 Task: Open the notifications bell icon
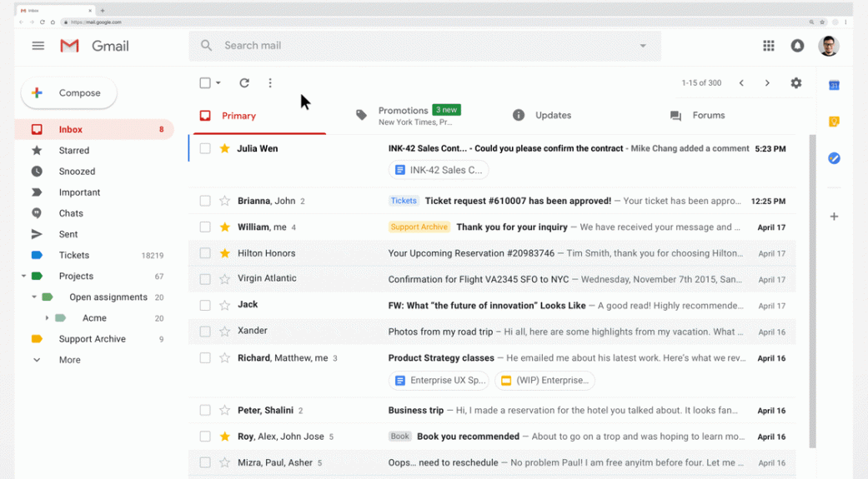point(797,46)
